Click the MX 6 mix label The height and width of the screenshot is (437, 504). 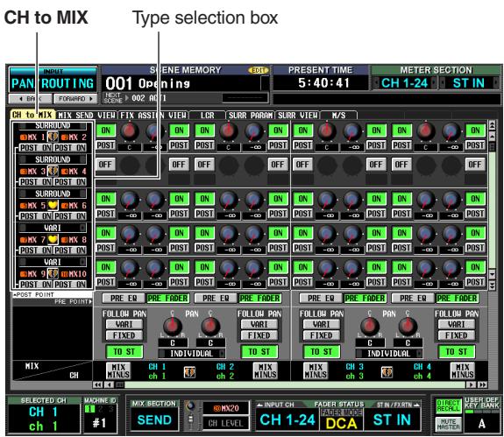click(74, 206)
